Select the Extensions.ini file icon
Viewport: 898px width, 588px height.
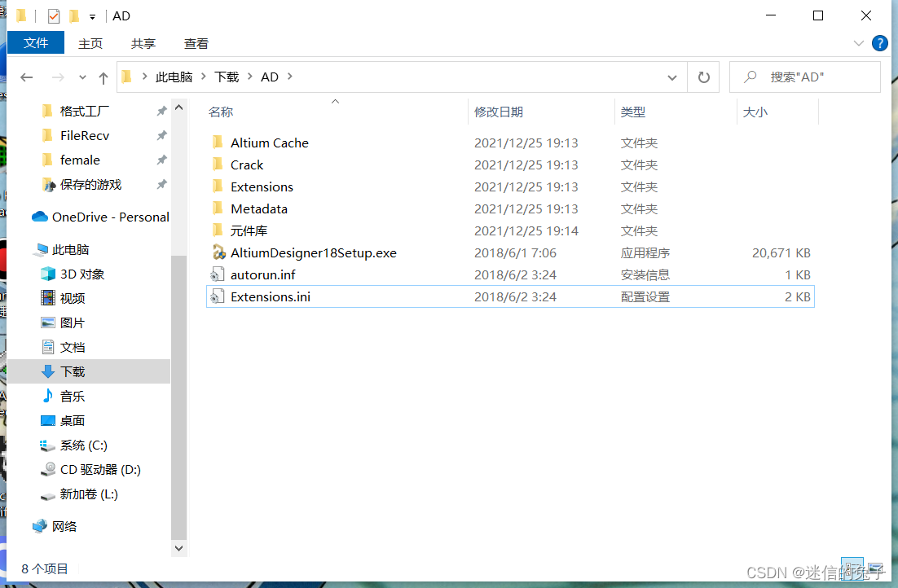(x=218, y=296)
